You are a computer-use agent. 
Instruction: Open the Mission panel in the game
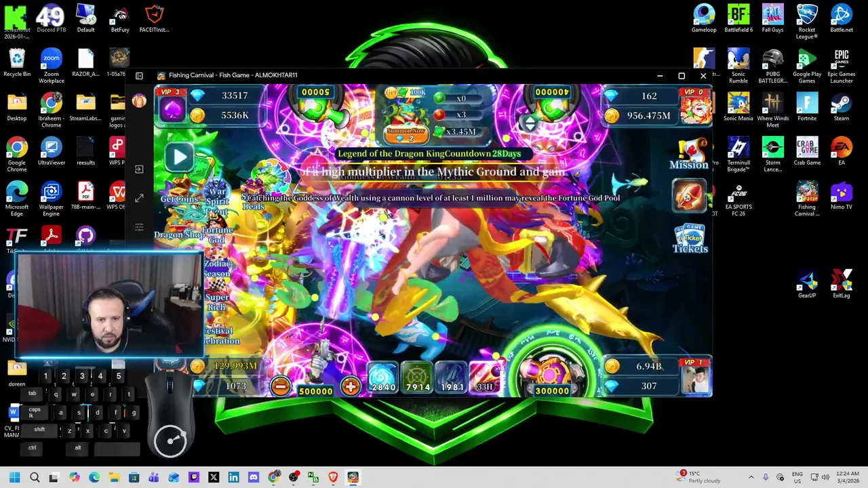tap(689, 155)
